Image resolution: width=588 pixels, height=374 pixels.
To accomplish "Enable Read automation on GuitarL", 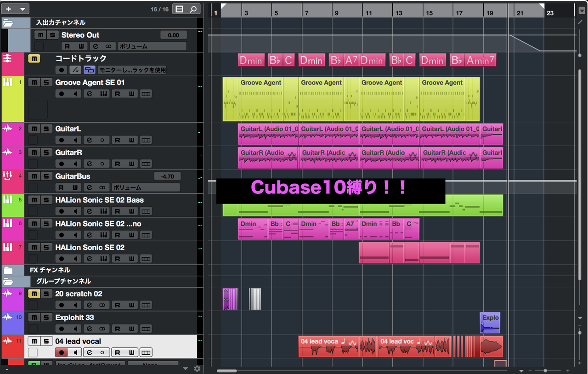I will [118, 140].
